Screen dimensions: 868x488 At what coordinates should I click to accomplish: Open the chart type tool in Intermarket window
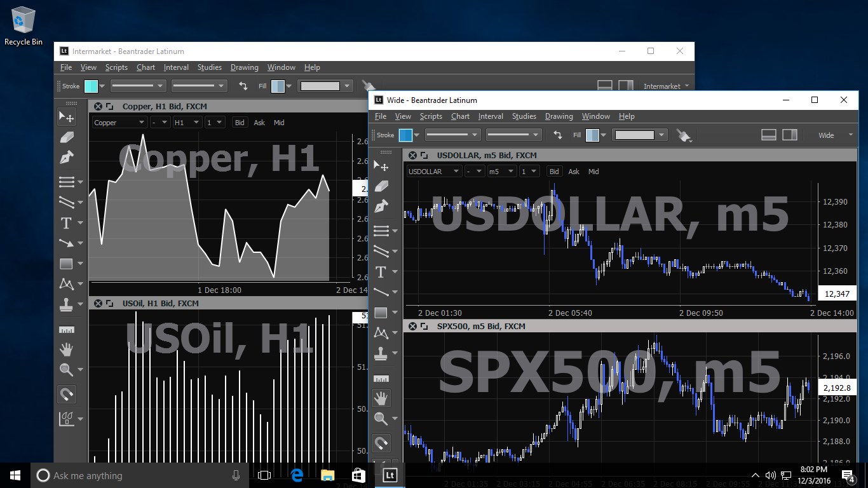(x=66, y=419)
